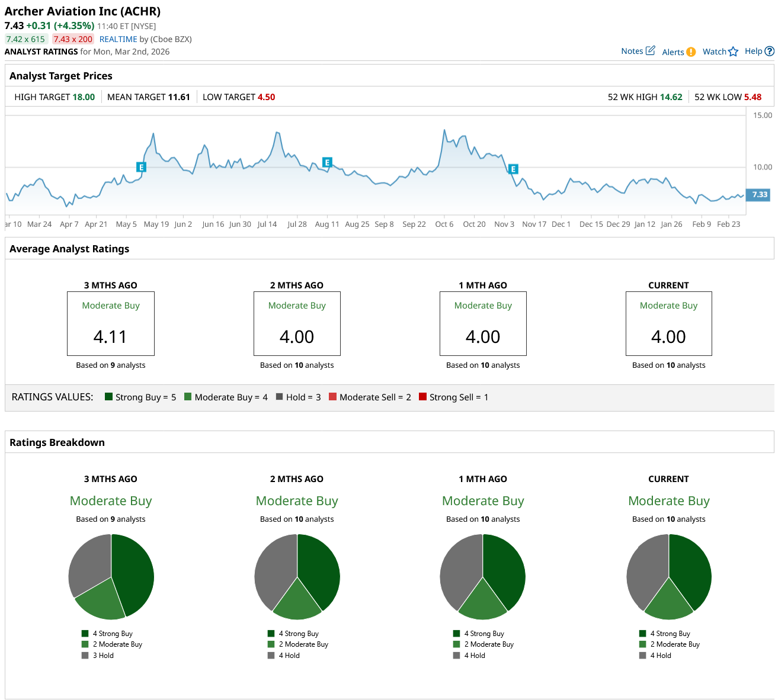The width and height of the screenshot is (775, 700).
Task: Select the Current average rating box
Action: coord(668,323)
